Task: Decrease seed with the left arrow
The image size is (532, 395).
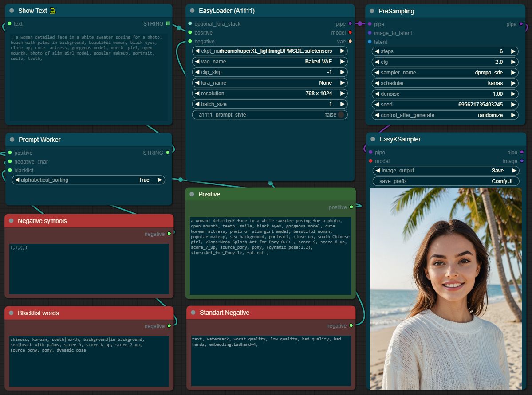Action: (377, 105)
